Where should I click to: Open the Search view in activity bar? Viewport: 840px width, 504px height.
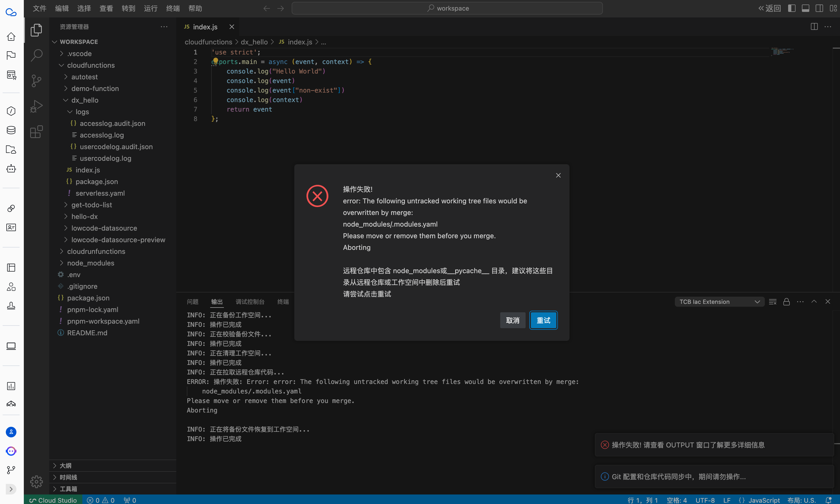pyautogui.click(x=36, y=55)
